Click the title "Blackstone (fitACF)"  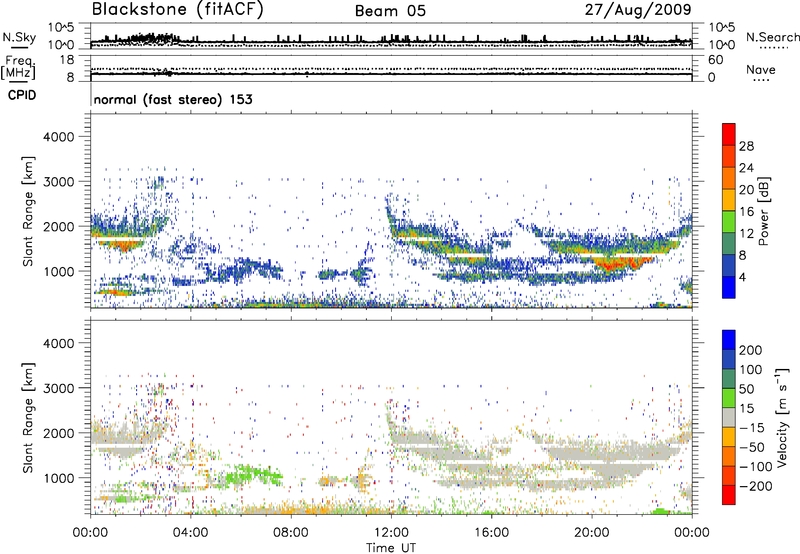[x=178, y=10]
